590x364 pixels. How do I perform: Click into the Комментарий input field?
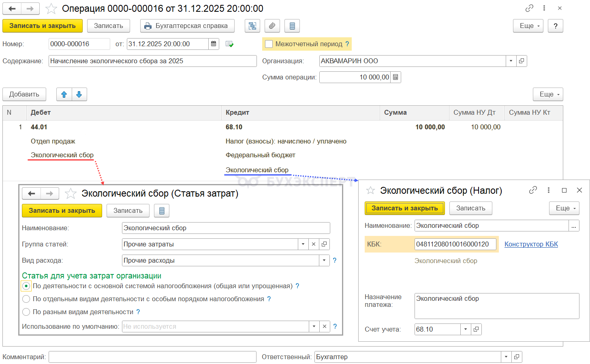tap(152, 357)
